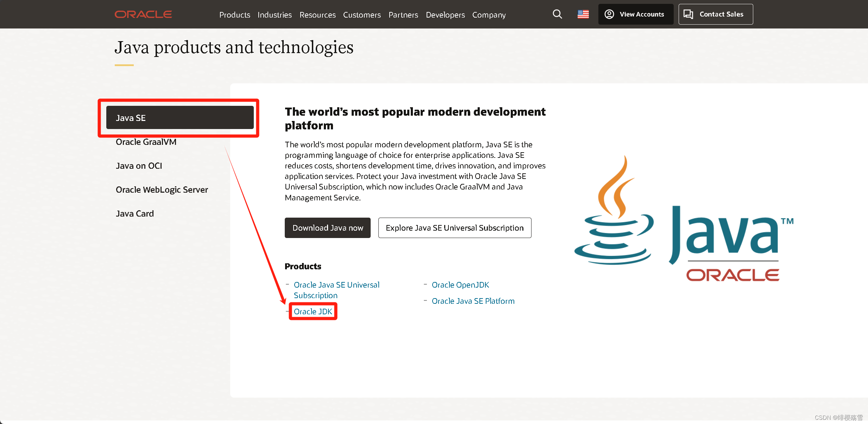
Task: Click the View Accounts button
Action: 636,14
